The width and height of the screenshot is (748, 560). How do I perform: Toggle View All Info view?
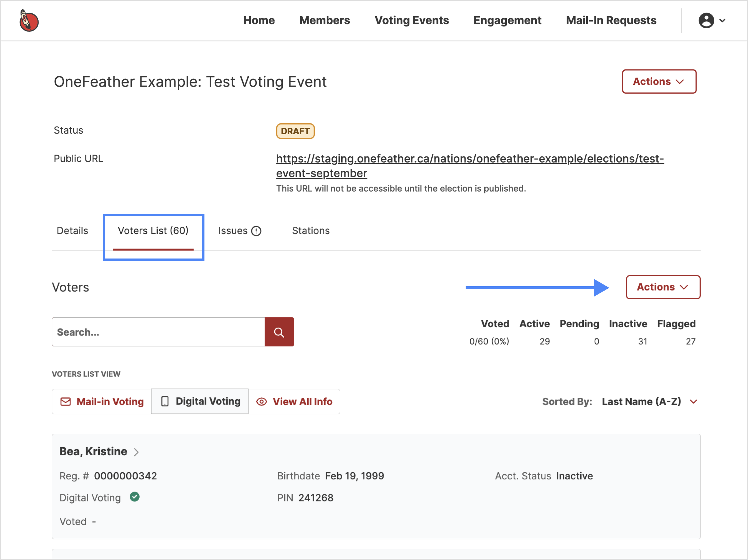pos(294,401)
